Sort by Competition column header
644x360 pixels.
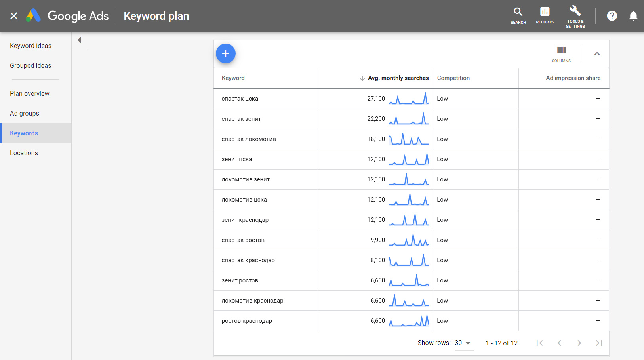453,78
